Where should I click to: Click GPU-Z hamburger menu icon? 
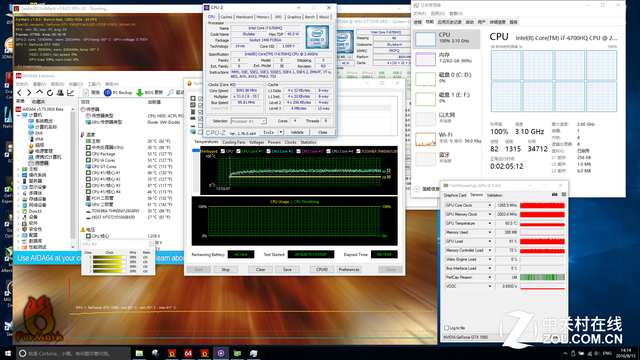pos(564,195)
